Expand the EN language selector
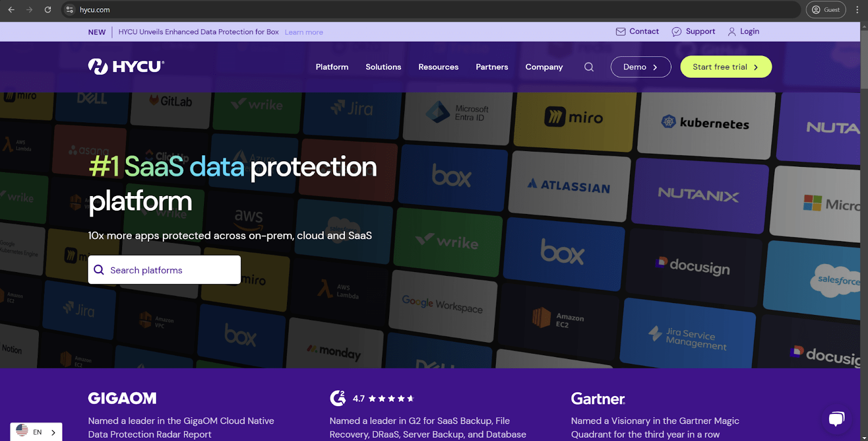The image size is (868, 441). [36, 432]
